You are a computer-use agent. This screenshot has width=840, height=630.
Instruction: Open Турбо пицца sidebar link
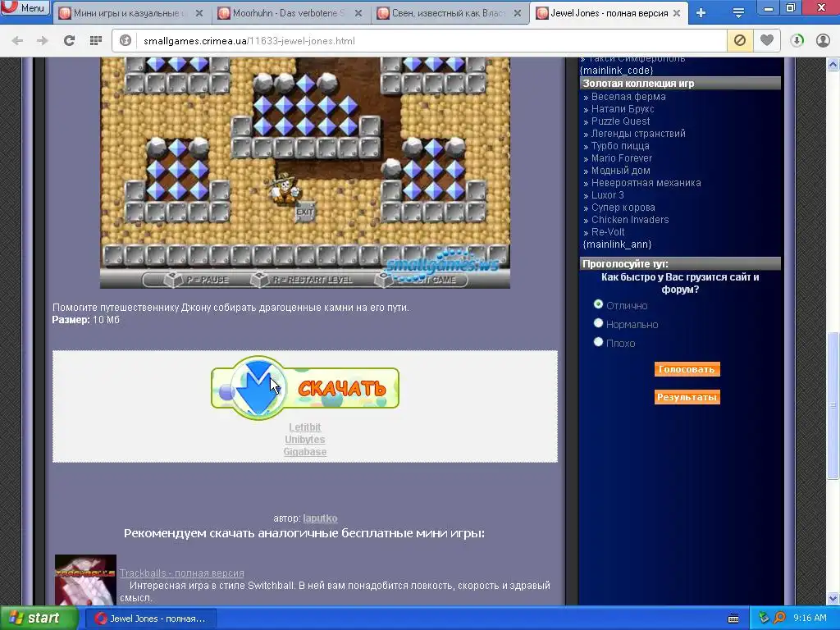click(x=620, y=146)
